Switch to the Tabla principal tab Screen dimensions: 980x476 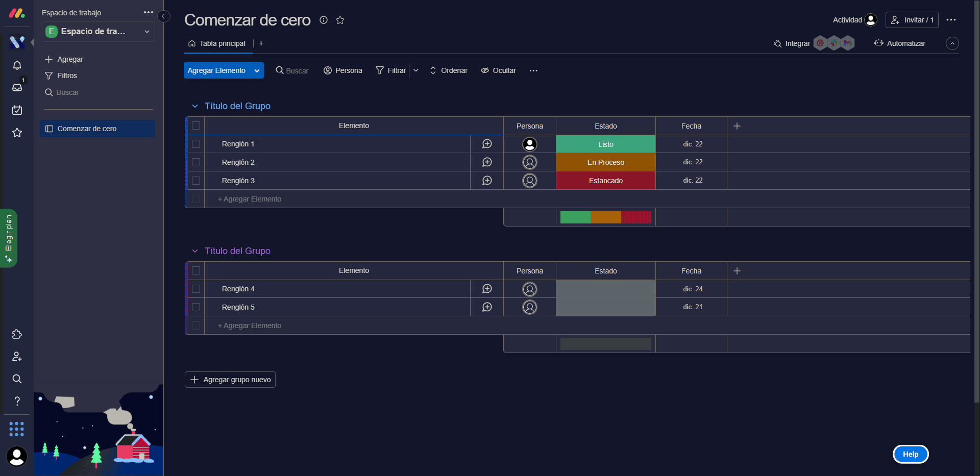(217, 43)
